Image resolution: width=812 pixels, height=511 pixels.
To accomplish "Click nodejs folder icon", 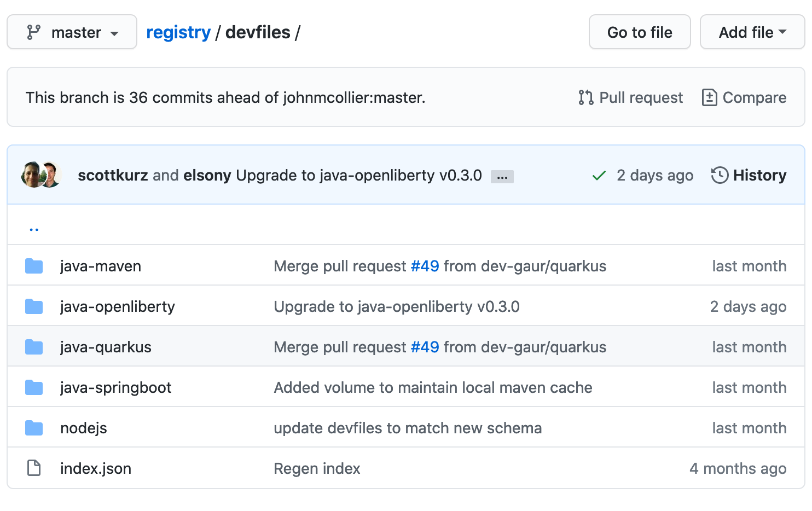I will (34, 428).
